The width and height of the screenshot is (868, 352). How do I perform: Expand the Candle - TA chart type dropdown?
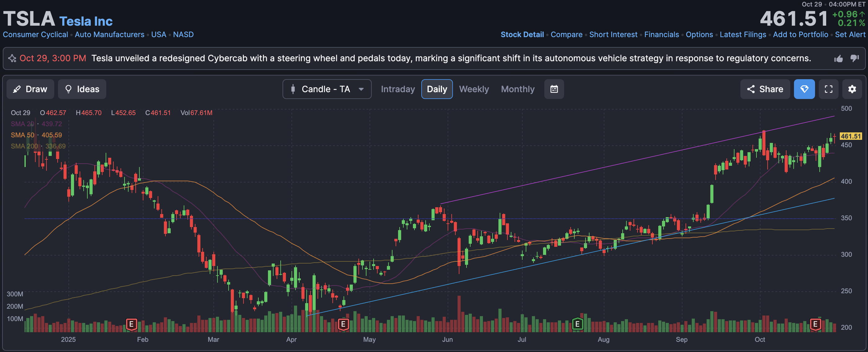(327, 89)
